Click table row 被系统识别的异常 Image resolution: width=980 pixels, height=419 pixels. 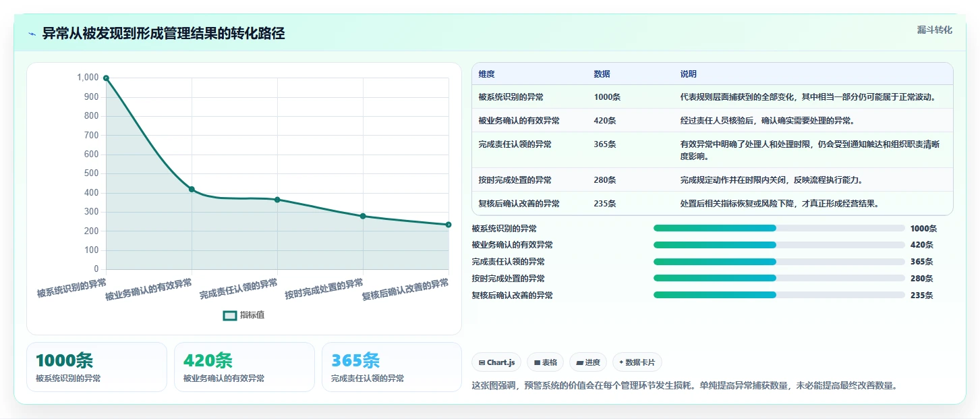(x=712, y=97)
